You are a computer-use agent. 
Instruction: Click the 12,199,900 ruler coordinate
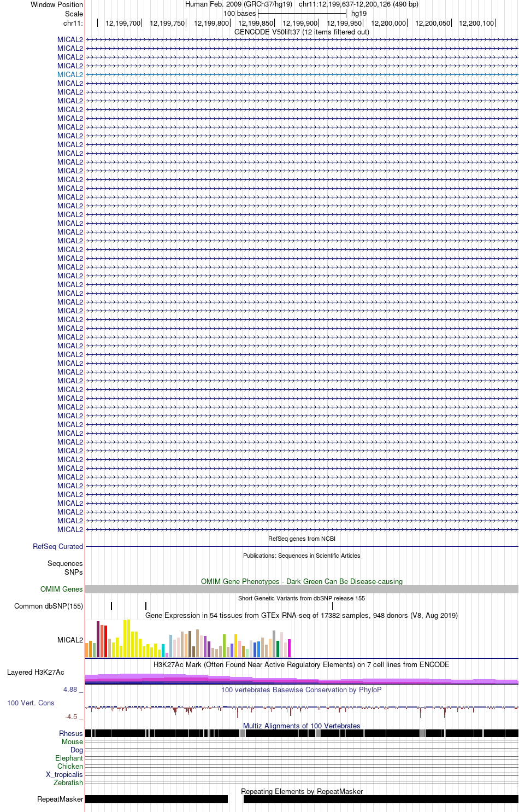[300, 23]
